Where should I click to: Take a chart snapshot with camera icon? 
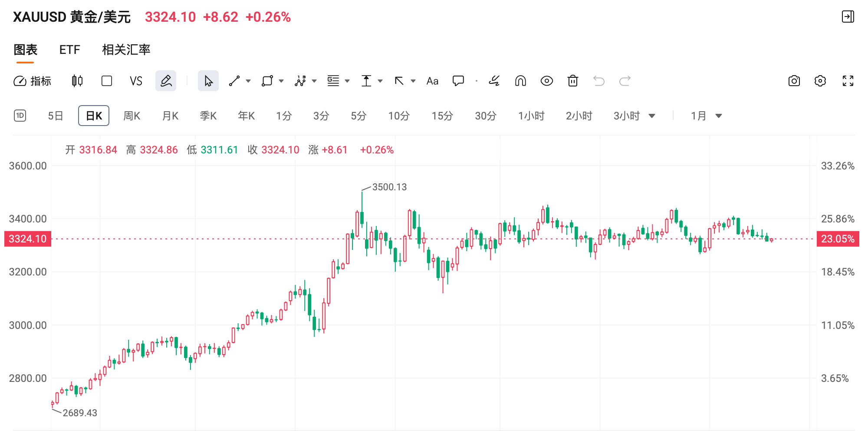(x=794, y=81)
